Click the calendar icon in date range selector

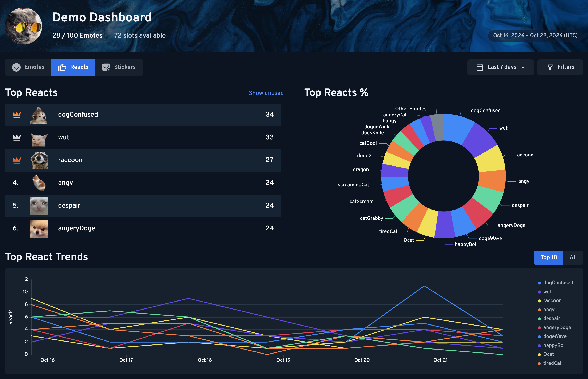[x=480, y=67]
